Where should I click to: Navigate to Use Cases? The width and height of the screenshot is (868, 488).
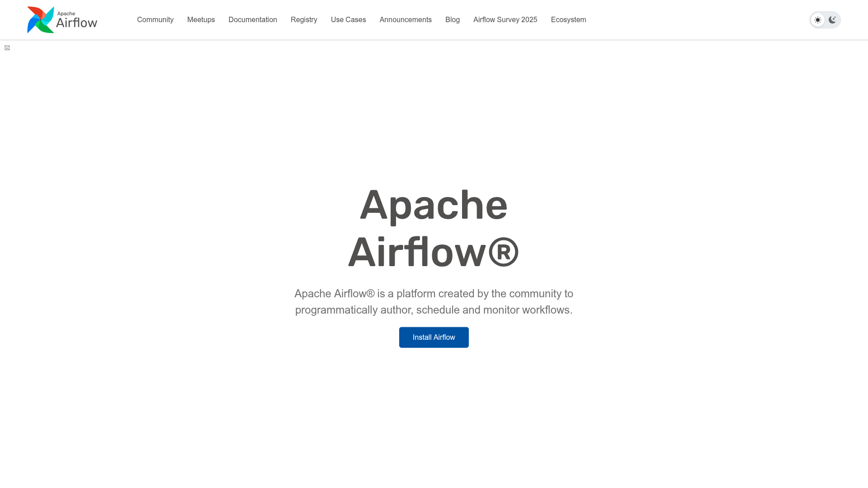coord(348,20)
